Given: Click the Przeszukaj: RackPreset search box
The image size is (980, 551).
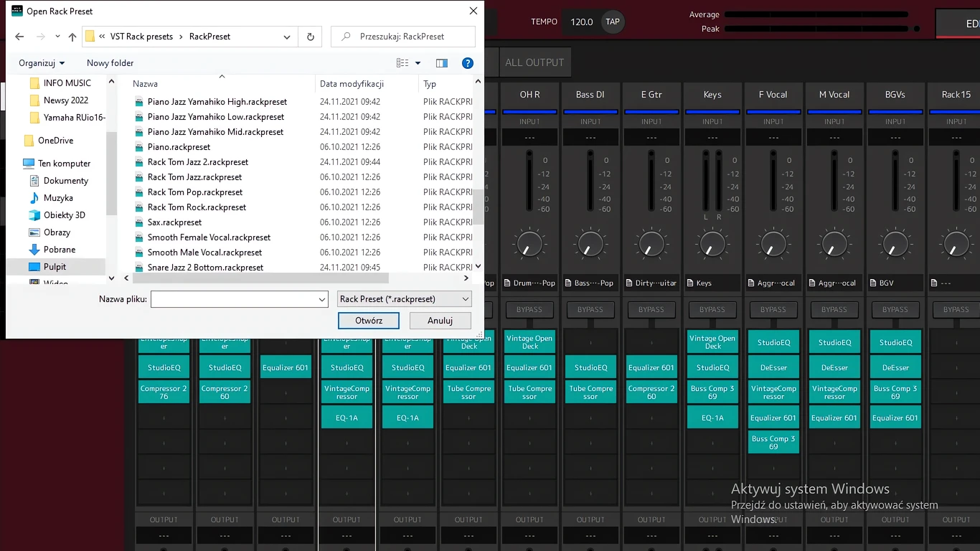Looking at the screenshot, I should 403,37.
